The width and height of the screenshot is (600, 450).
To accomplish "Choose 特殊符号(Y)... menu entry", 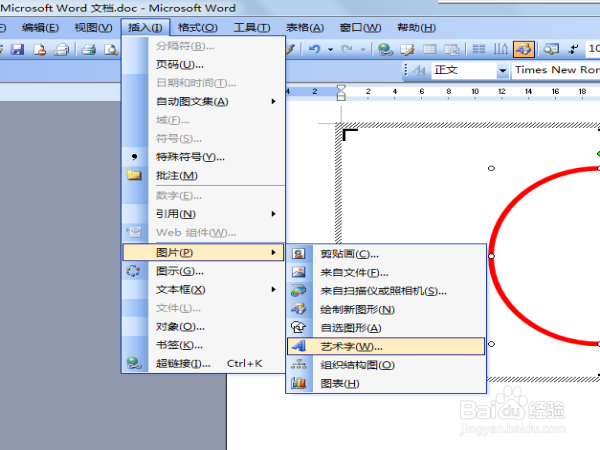I will point(204,157).
